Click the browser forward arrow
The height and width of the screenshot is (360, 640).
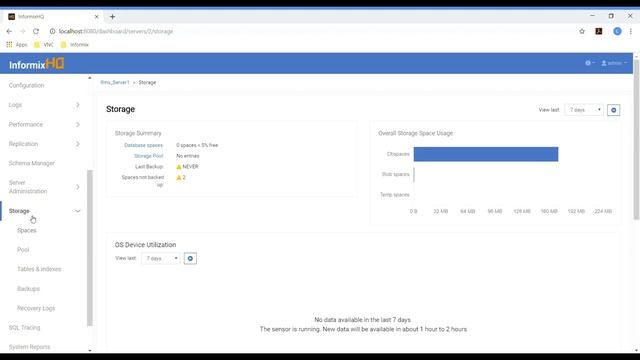coord(22,31)
